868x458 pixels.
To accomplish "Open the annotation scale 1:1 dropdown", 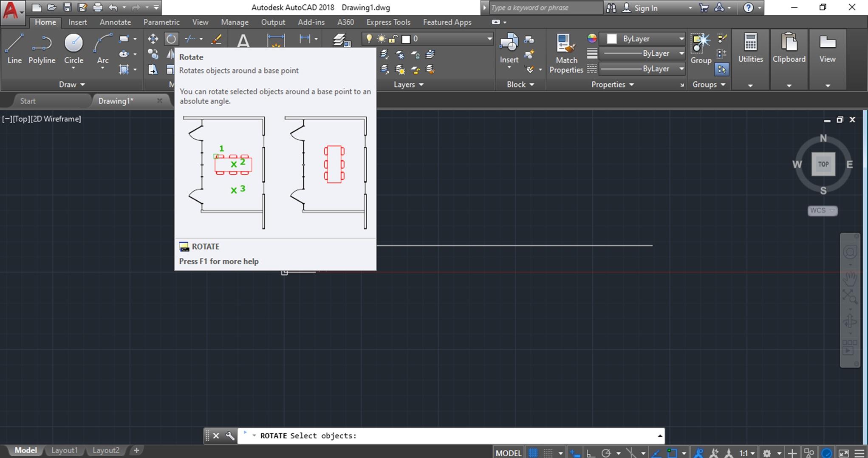I will (x=746, y=453).
